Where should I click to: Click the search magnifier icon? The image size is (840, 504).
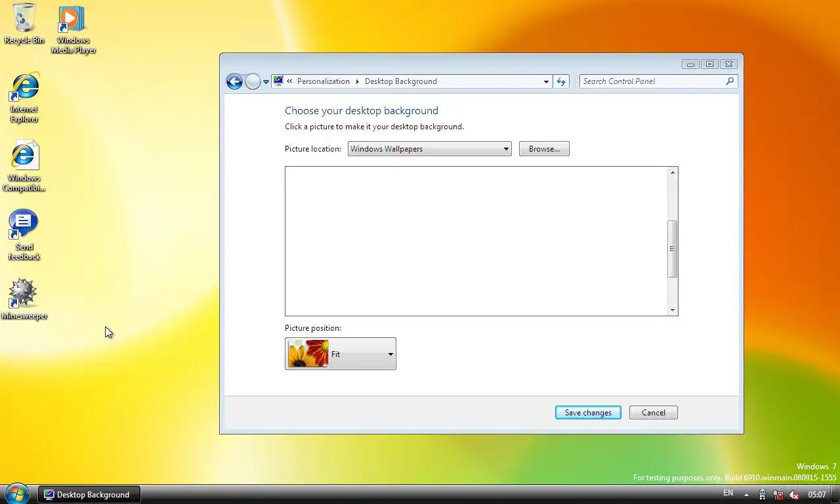730,81
